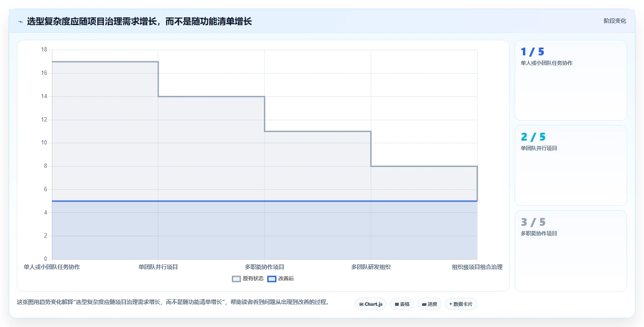Click the 原有状态 legend label text
The height and width of the screenshot is (327, 644).
pyautogui.click(x=253, y=279)
